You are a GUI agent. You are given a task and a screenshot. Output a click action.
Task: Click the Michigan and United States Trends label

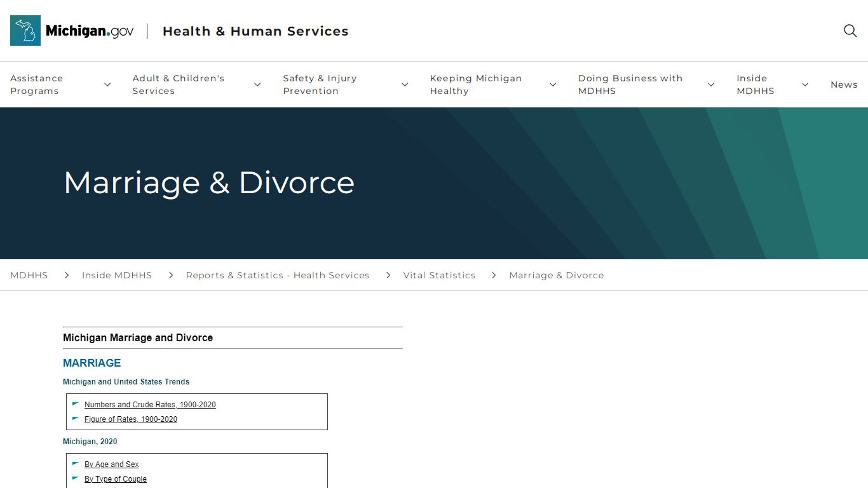[x=126, y=382]
